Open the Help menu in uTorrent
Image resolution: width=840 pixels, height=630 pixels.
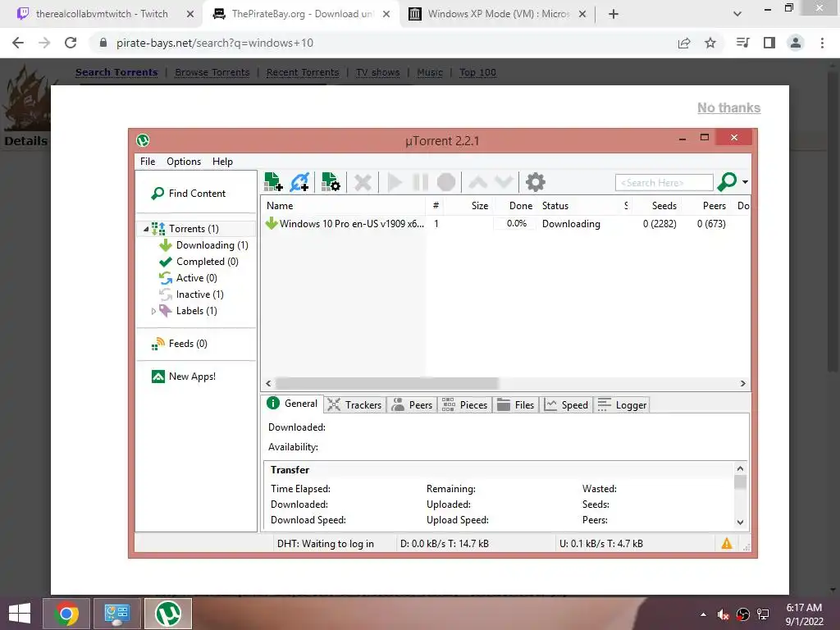click(x=222, y=162)
